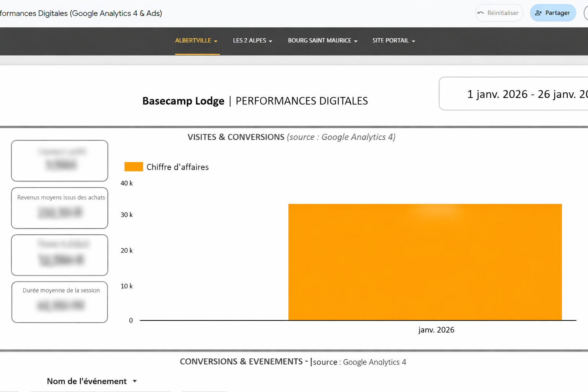Click the caret arrow next to ALBERTVILLE
The image size is (588, 392).
[216, 41]
